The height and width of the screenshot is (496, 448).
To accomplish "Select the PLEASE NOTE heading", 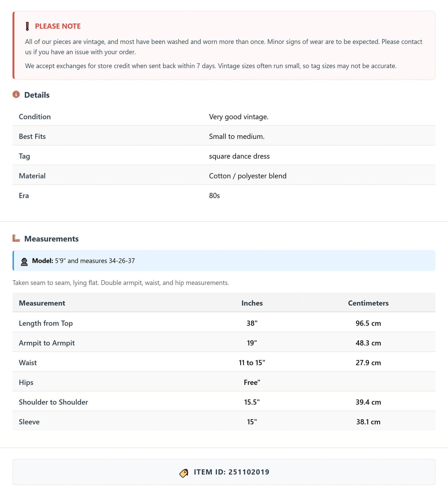I will pos(58,26).
